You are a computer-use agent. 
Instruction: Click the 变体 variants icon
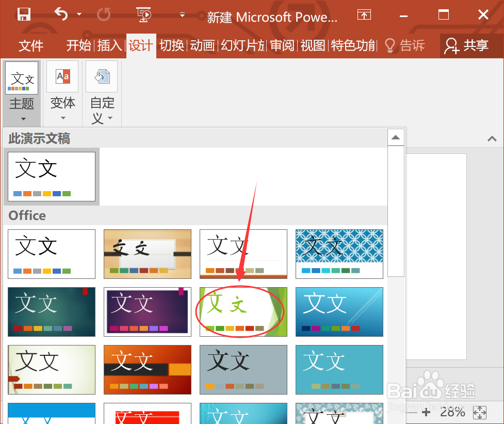click(63, 76)
